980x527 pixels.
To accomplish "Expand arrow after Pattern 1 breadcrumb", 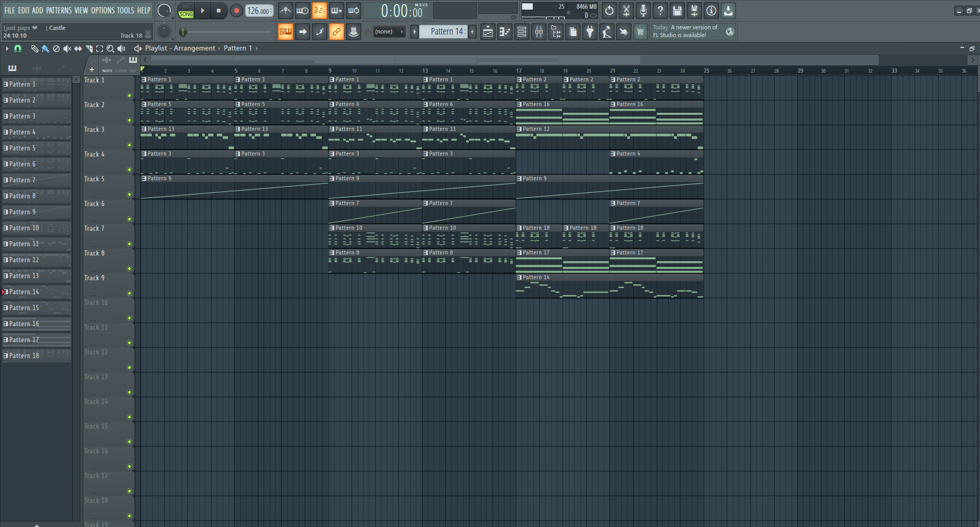I will click(x=257, y=48).
